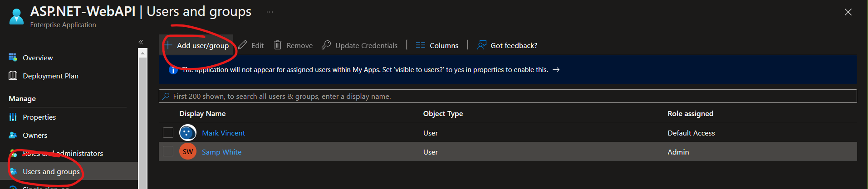Click the SW avatar for Samp White

point(188,151)
